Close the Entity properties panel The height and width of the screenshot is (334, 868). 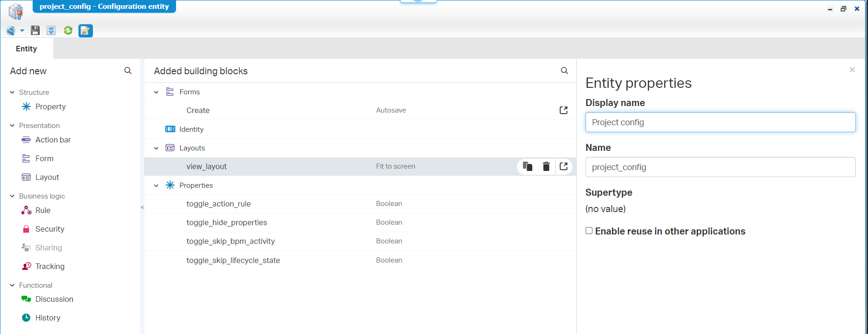point(852,70)
